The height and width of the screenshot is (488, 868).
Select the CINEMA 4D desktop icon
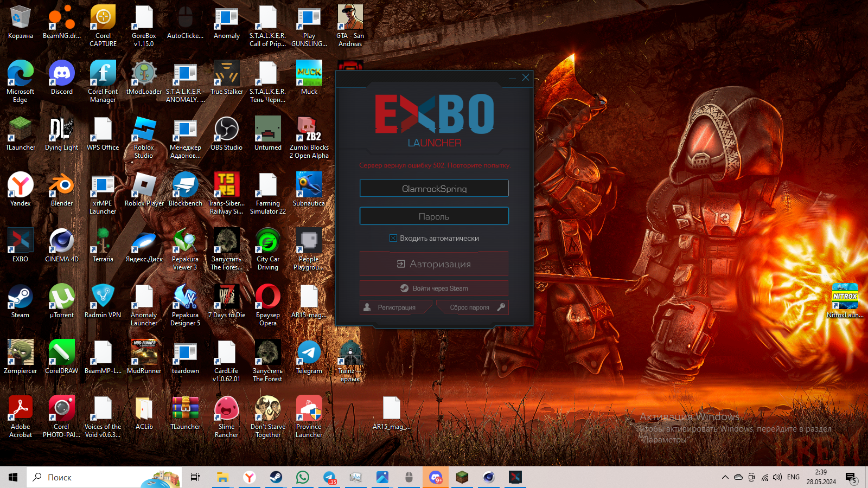62,246
